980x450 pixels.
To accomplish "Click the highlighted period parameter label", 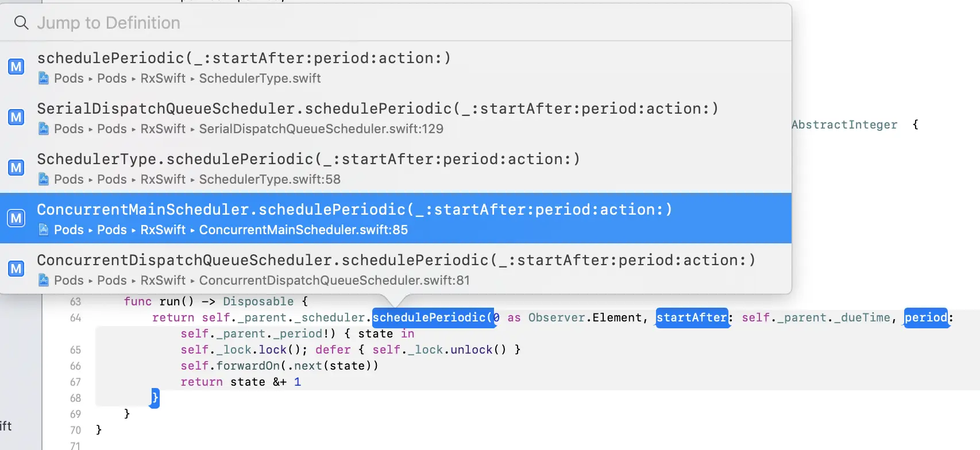I will pyautogui.click(x=925, y=318).
